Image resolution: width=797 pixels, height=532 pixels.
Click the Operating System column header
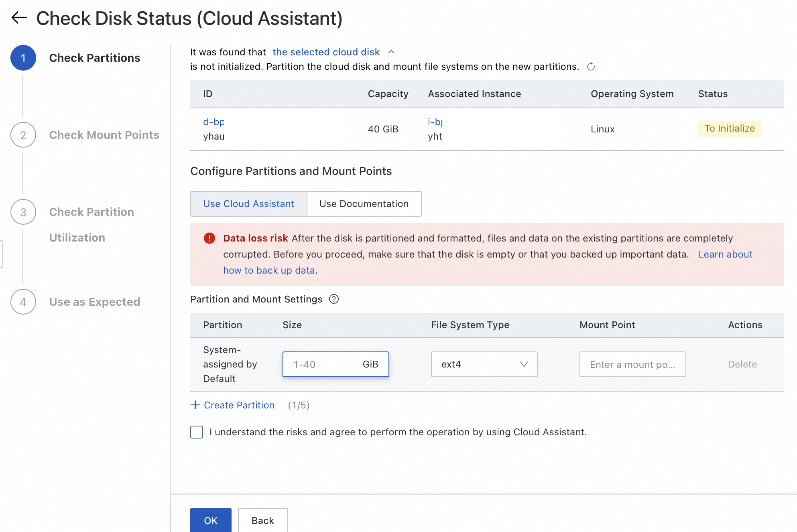pos(632,94)
